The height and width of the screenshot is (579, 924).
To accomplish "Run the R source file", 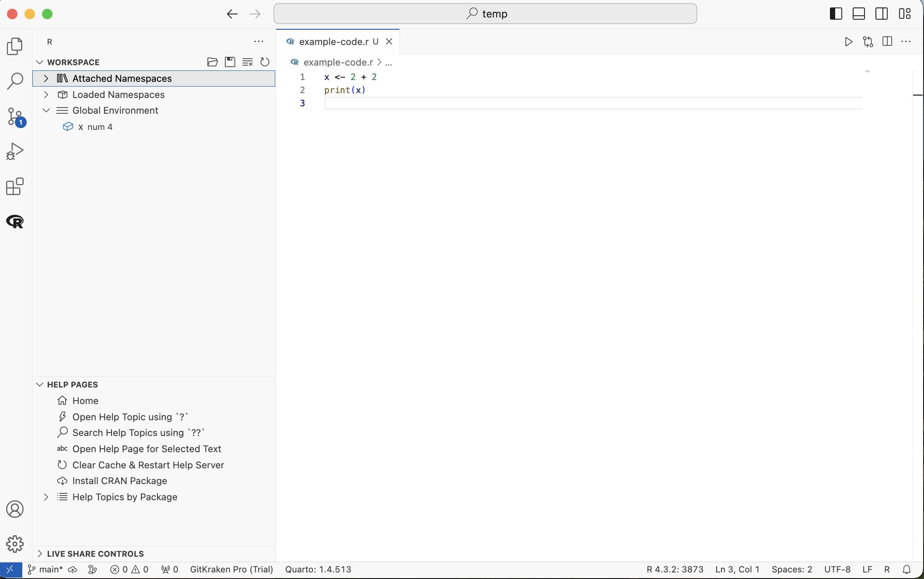I will coord(848,42).
